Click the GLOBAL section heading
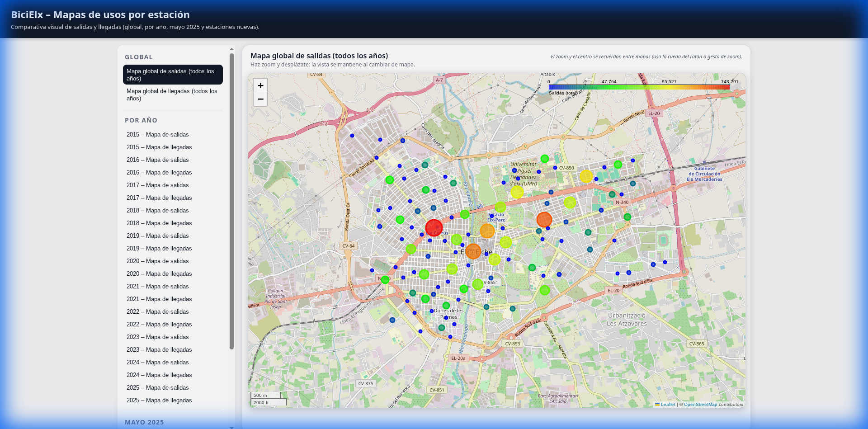This screenshot has width=868, height=429. [x=139, y=57]
